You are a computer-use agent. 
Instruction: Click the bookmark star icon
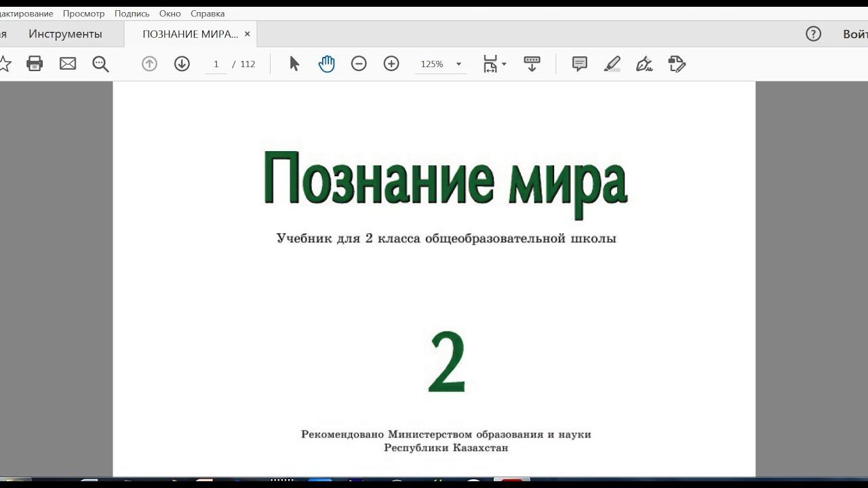coord(5,64)
